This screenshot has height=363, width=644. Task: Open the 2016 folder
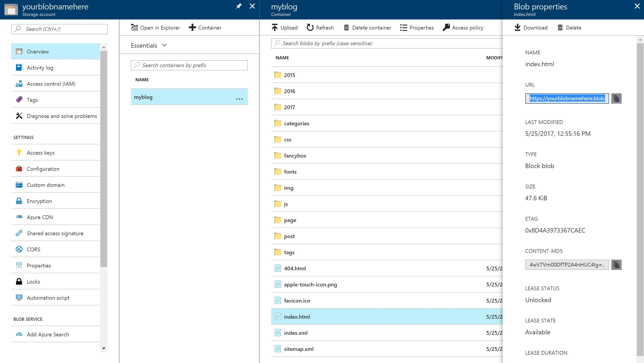click(387, 91)
